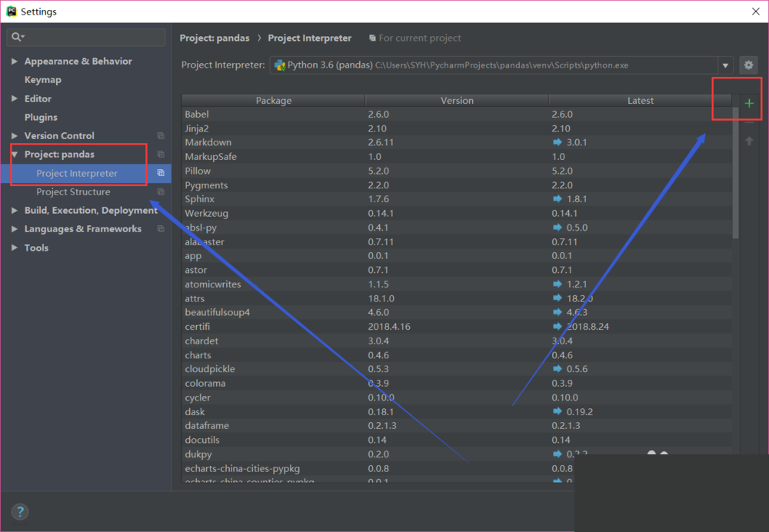The width and height of the screenshot is (769, 532).
Task: Select the Pillow package row
Action: pyautogui.click(x=457, y=171)
